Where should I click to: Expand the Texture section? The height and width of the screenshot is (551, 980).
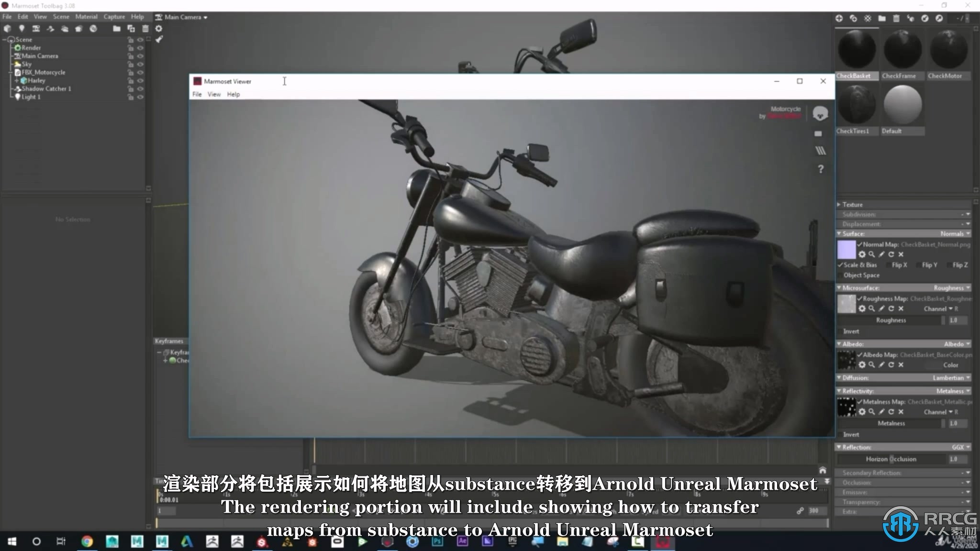tap(839, 204)
